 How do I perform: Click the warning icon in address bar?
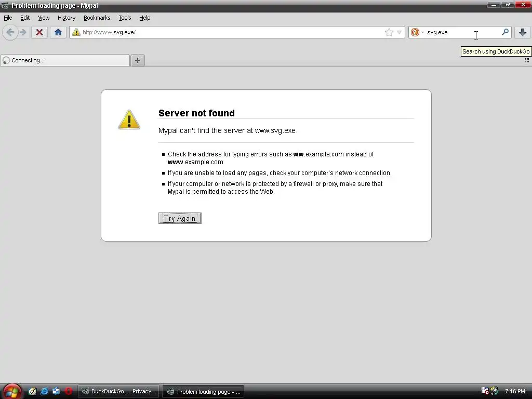coord(76,32)
